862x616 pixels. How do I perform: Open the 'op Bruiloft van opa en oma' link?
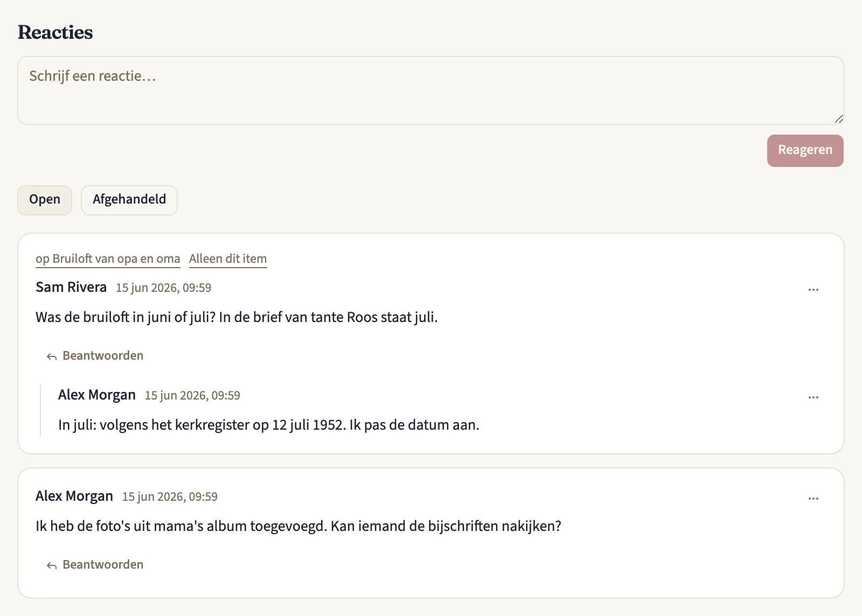(108, 259)
